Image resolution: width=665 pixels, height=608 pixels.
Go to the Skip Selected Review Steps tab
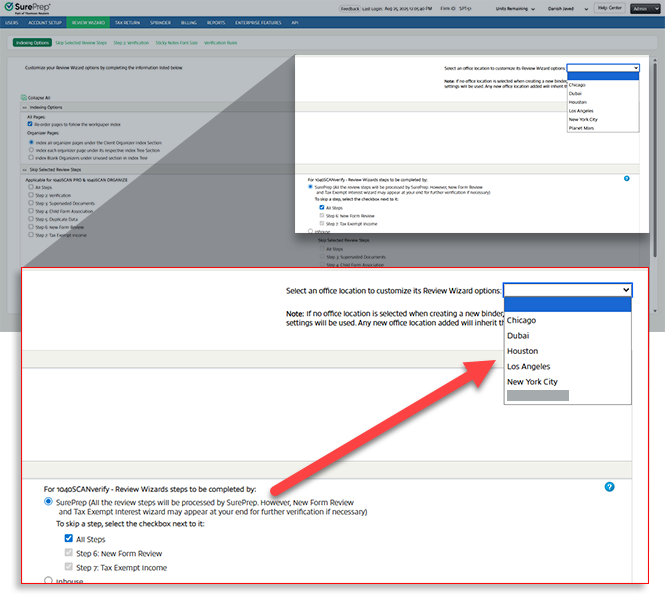pyautogui.click(x=81, y=43)
